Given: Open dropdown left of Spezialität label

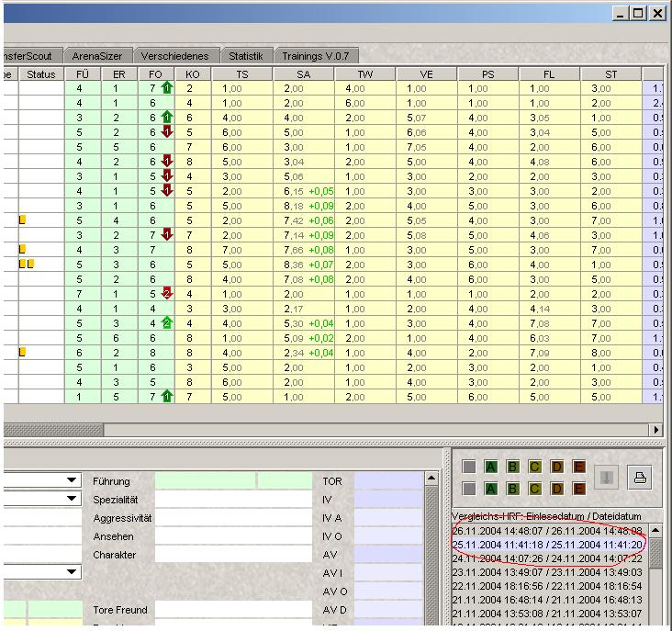Looking at the screenshot, I should 72,498.
